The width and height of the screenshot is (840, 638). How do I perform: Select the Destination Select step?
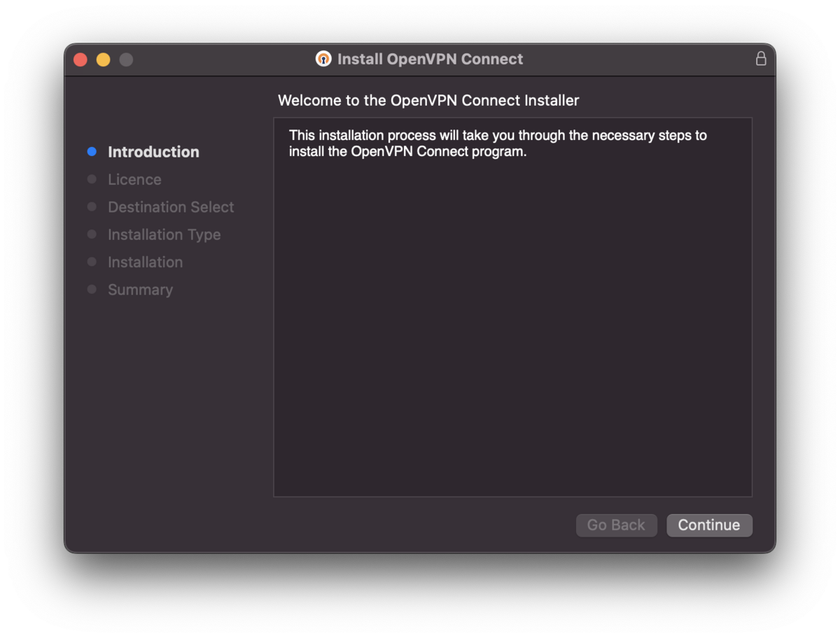point(171,207)
